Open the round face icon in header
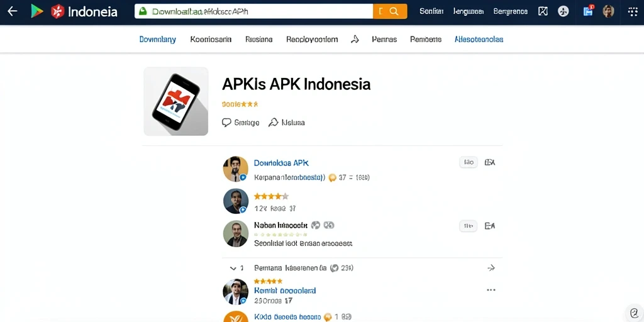644x322 pixels. click(563, 11)
